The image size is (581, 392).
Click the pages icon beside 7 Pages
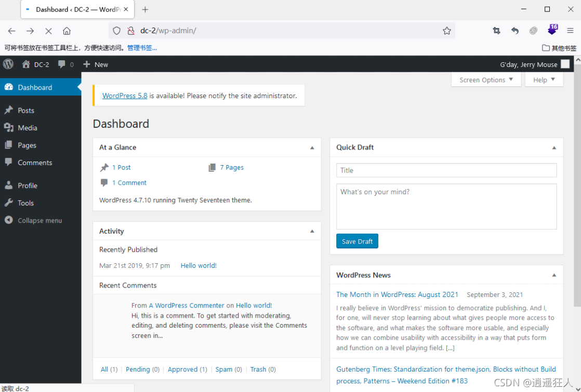[212, 168]
